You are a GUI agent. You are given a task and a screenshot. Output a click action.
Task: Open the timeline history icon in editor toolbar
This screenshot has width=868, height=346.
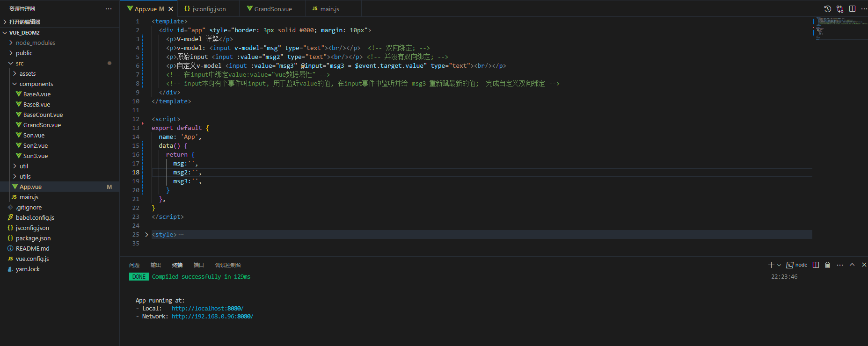point(827,9)
